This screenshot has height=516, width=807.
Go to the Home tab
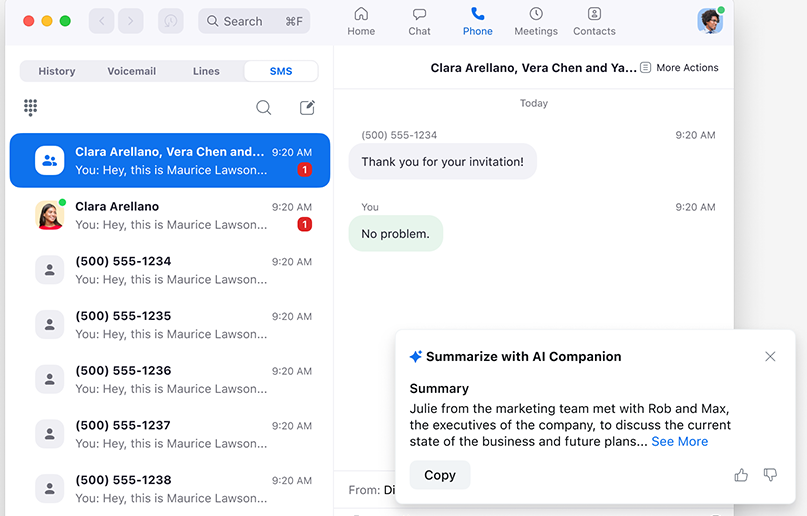click(x=361, y=21)
